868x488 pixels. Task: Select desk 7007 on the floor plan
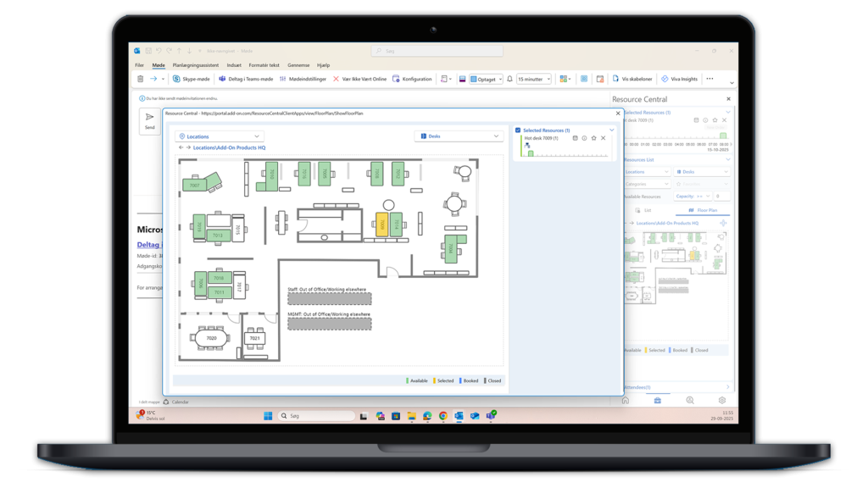pyautogui.click(x=195, y=185)
